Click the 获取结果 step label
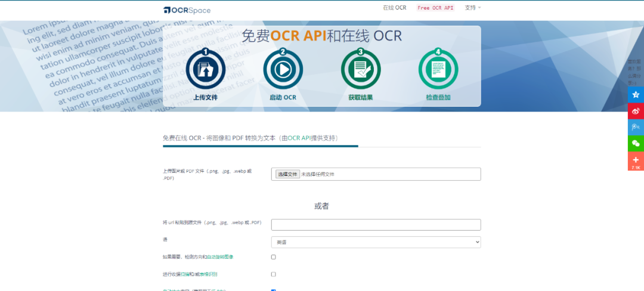The image size is (644, 291). [x=361, y=98]
